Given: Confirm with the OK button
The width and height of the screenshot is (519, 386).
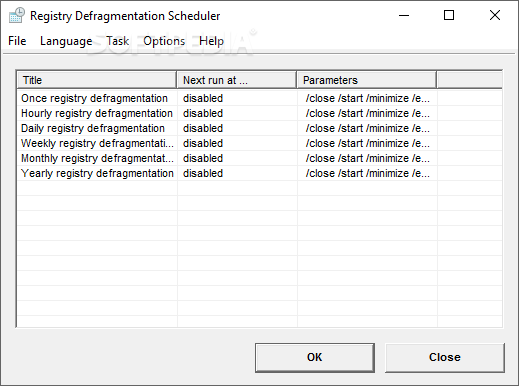Looking at the screenshot, I should [x=315, y=357].
